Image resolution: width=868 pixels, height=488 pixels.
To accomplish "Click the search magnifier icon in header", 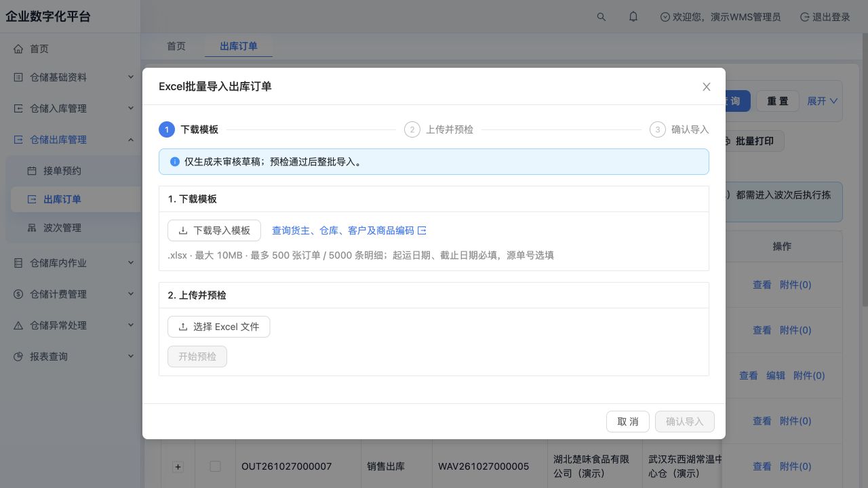I will tap(601, 17).
